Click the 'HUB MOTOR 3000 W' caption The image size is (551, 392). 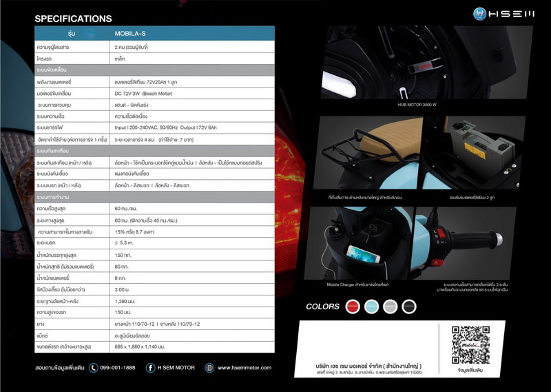(417, 105)
